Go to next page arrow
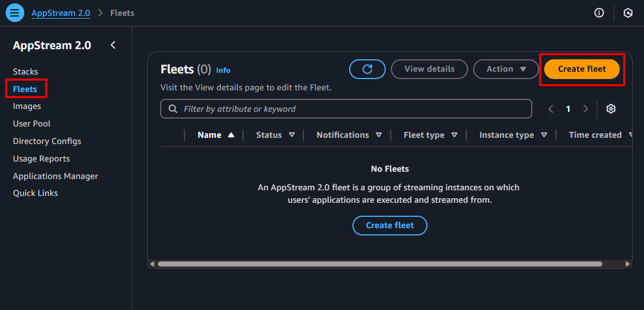The height and width of the screenshot is (310, 644). [586, 109]
